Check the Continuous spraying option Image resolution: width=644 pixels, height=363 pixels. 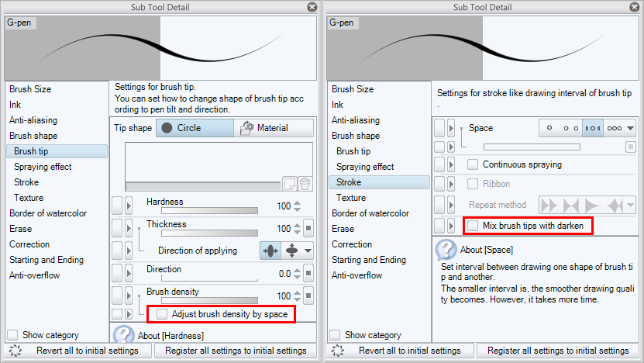pos(472,164)
